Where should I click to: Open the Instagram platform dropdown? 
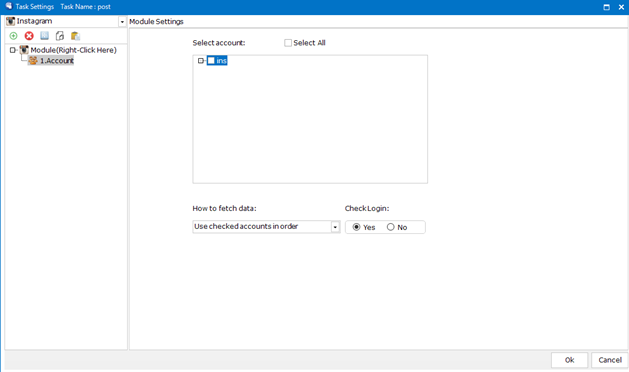122,22
